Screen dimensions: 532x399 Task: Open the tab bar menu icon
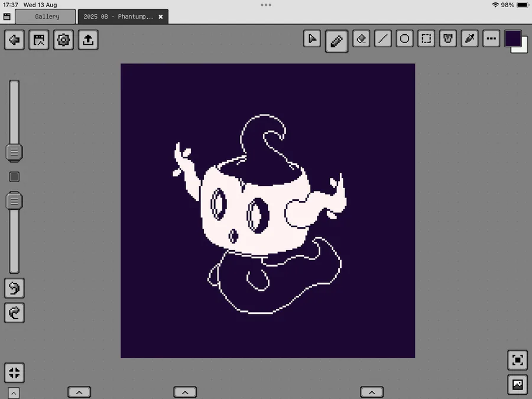7,17
